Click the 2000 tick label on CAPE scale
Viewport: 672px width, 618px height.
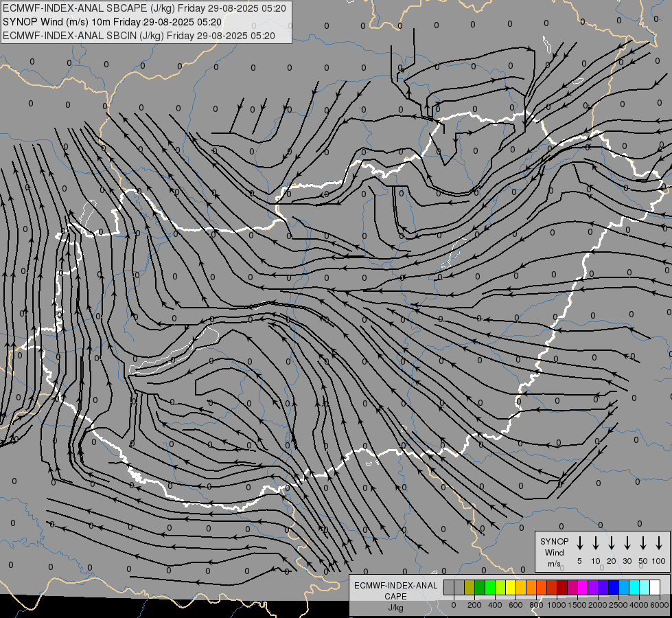coord(598,605)
